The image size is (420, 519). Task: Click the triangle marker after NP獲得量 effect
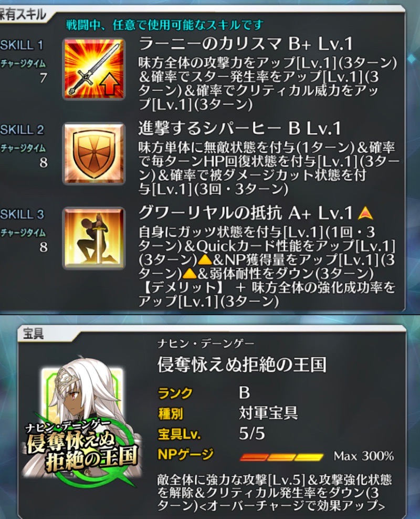tap(190, 273)
